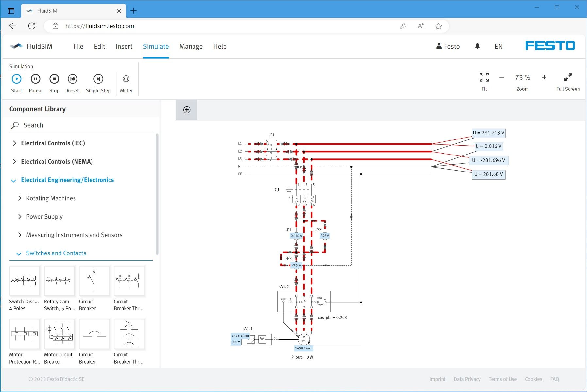The width and height of the screenshot is (587, 392).
Task: Decrease zoom with minus button
Action: [x=502, y=77]
